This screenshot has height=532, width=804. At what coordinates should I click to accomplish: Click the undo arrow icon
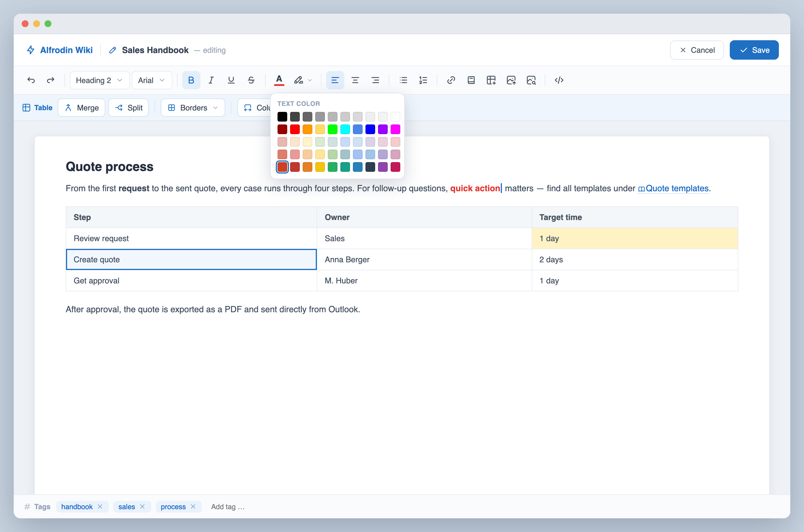tap(31, 80)
